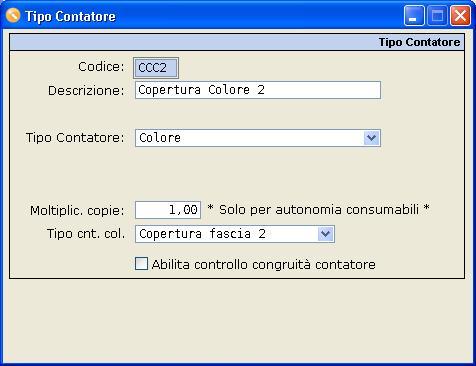
Task: Click the Copertura fascia 2 combo box
Action: click(235, 234)
